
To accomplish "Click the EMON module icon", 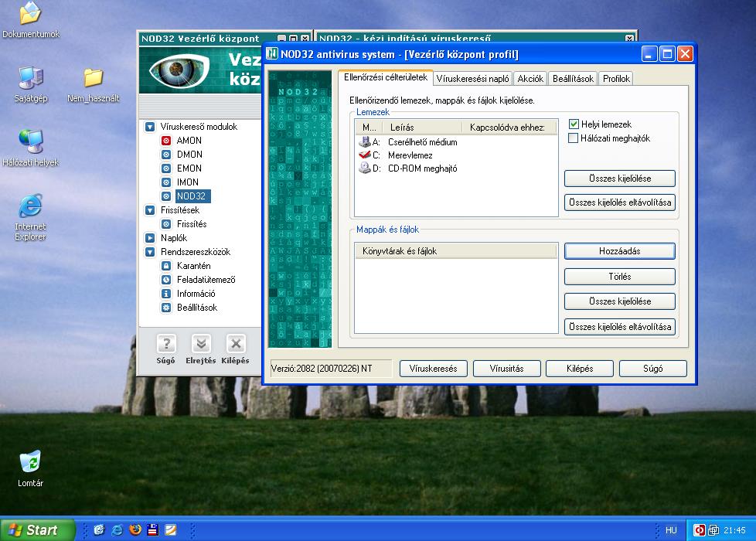I will pyautogui.click(x=166, y=168).
